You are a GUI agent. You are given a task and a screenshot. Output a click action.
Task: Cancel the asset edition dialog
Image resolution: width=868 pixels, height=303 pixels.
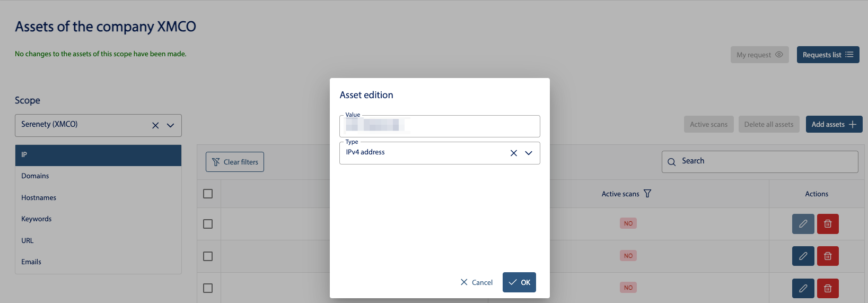477,282
